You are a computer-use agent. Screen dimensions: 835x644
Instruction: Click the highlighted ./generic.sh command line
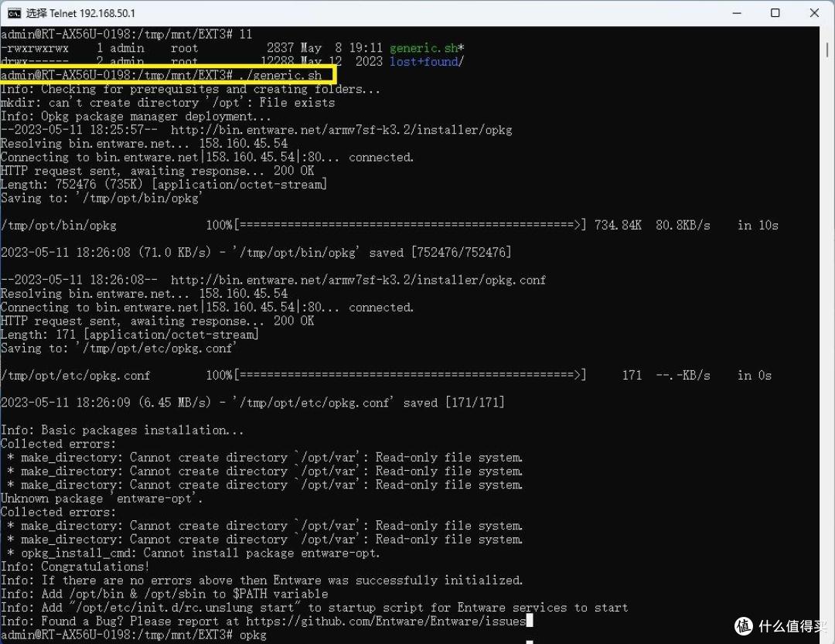coord(168,75)
